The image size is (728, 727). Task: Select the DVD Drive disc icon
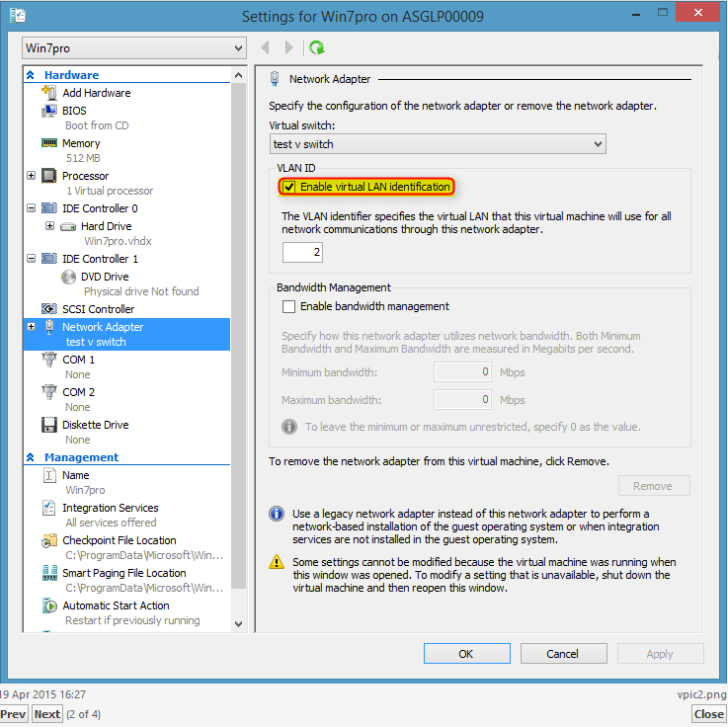coord(68,277)
